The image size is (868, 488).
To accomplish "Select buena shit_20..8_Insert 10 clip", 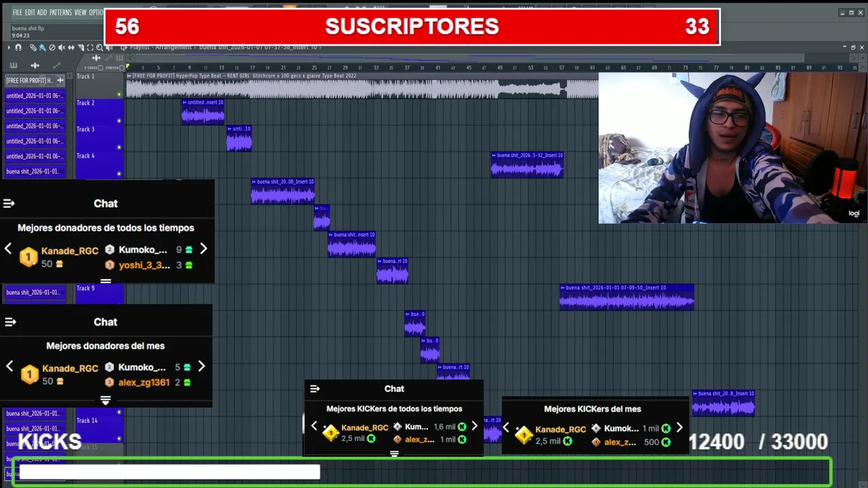I will coord(723,403).
